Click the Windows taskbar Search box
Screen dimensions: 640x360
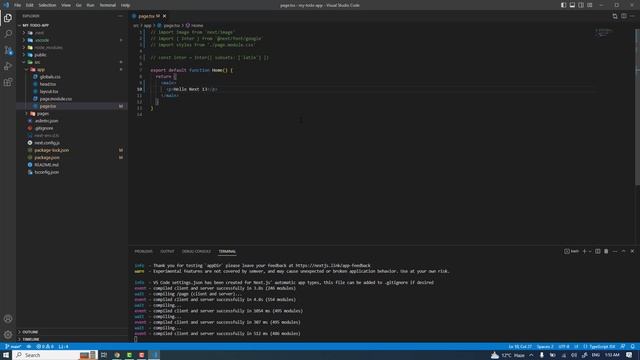55,355
